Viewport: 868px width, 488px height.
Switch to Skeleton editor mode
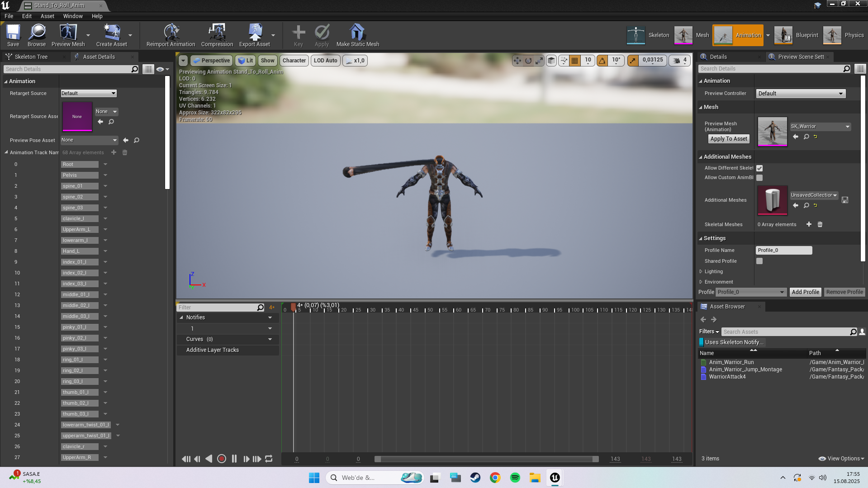pyautogui.click(x=648, y=35)
